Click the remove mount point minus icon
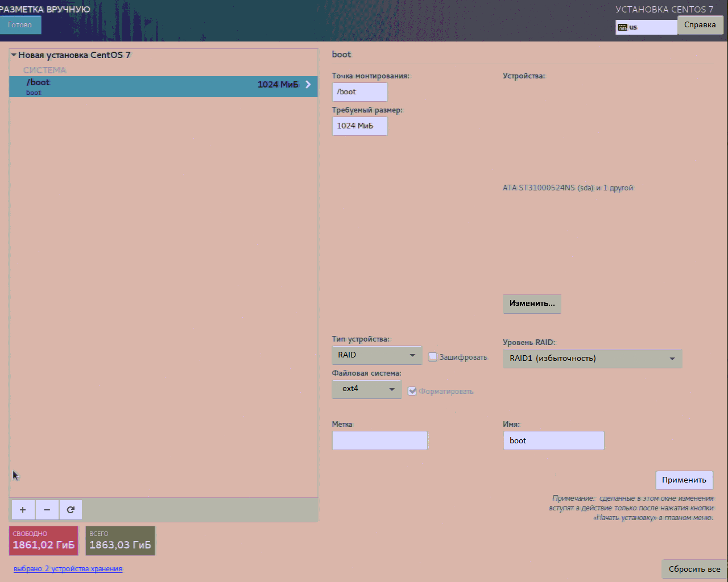 coord(47,510)
